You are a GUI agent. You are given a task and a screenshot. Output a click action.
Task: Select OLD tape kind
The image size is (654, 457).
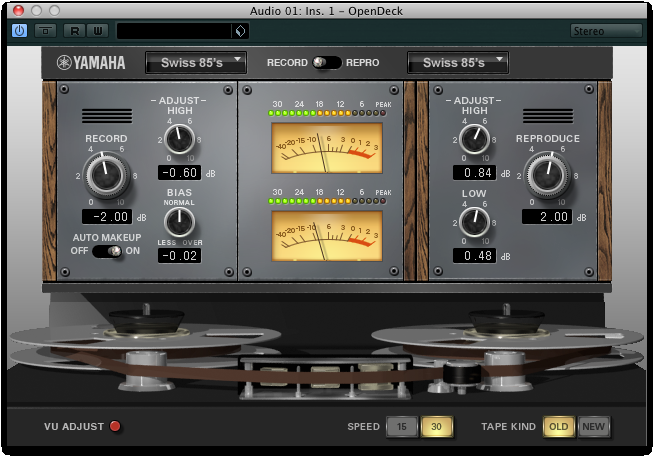[x=558, y=427]
